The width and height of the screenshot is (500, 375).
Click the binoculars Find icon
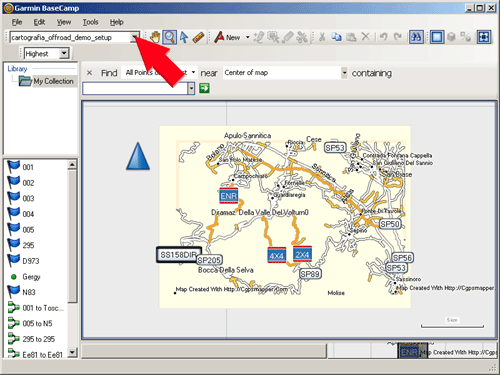coord(416,37)
